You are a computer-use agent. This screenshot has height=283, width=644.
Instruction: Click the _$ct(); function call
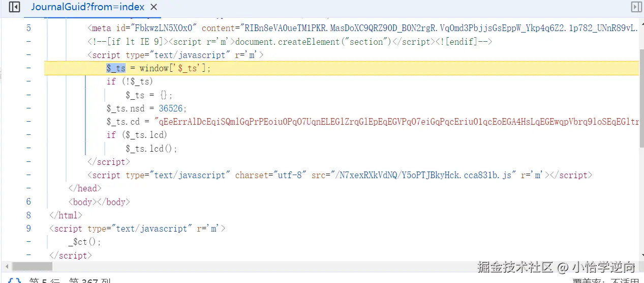85,242
